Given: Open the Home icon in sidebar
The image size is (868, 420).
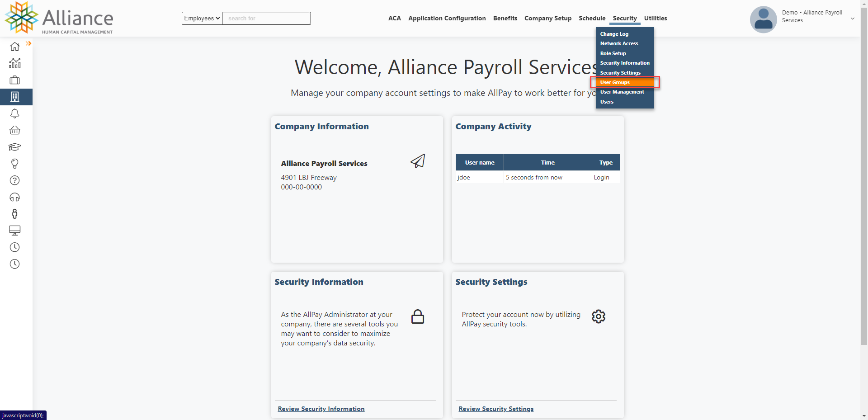Looking at the screenshot, I should pos(15,47).
